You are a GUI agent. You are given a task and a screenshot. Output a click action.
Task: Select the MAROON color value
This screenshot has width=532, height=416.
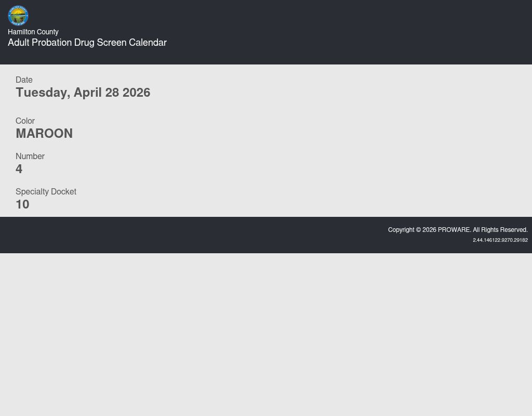44,134
